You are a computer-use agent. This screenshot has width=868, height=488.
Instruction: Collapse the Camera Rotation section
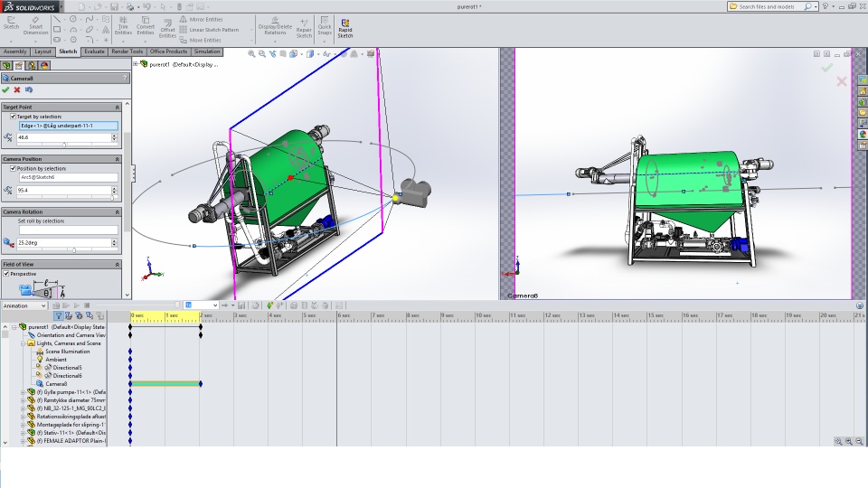pyautogui.click(x=118, y=212)
